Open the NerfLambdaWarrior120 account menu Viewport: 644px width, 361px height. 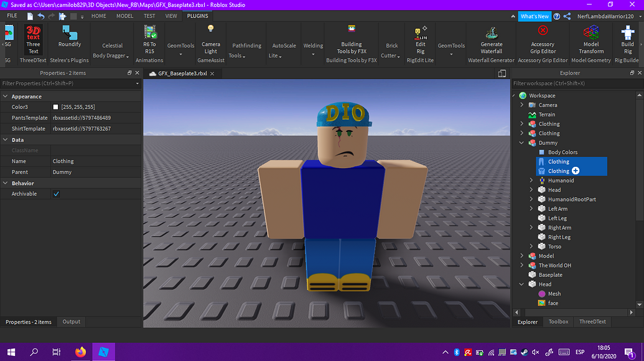click(609, 16)
